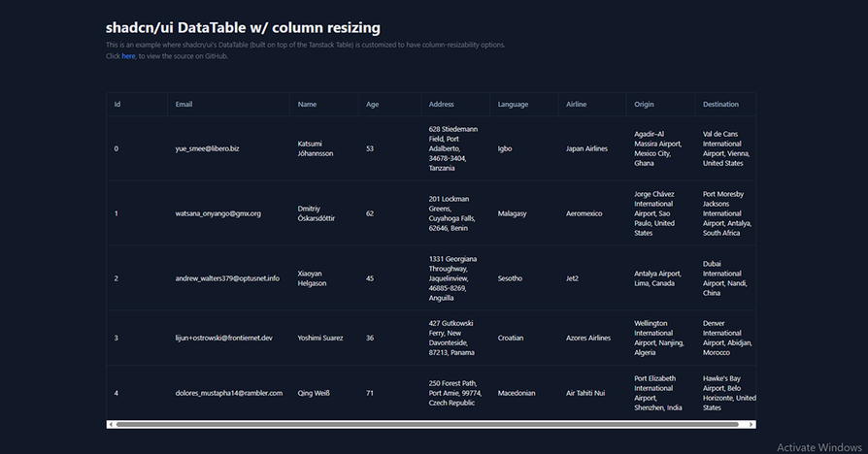Screen dimensions: 868x454
Task: Click the Sesotho language cell
Action: tap(511, 278)
